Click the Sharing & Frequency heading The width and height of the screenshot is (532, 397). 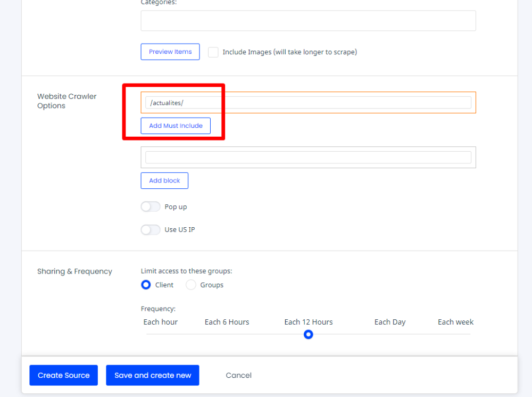click(74, 271)
